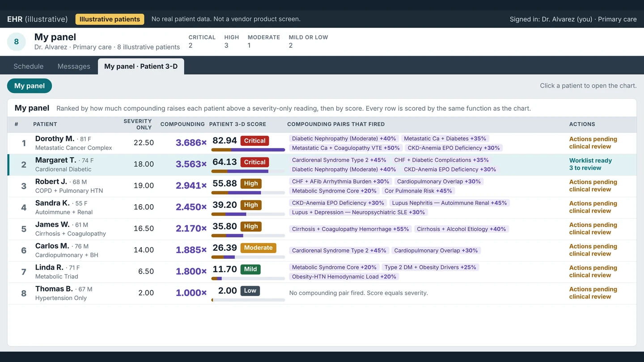Screen dimensions: 644x362
Task: Open Carlos M. chart
Action: coord(322,250)
